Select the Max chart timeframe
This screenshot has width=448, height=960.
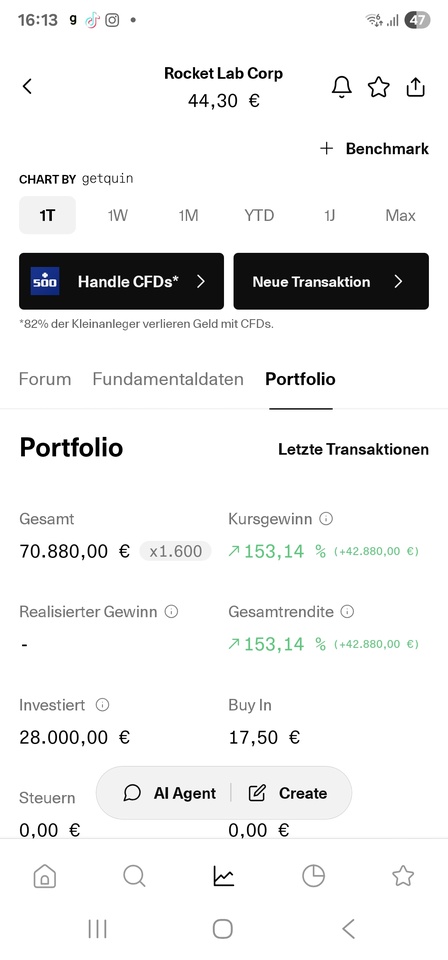[400, 216]
